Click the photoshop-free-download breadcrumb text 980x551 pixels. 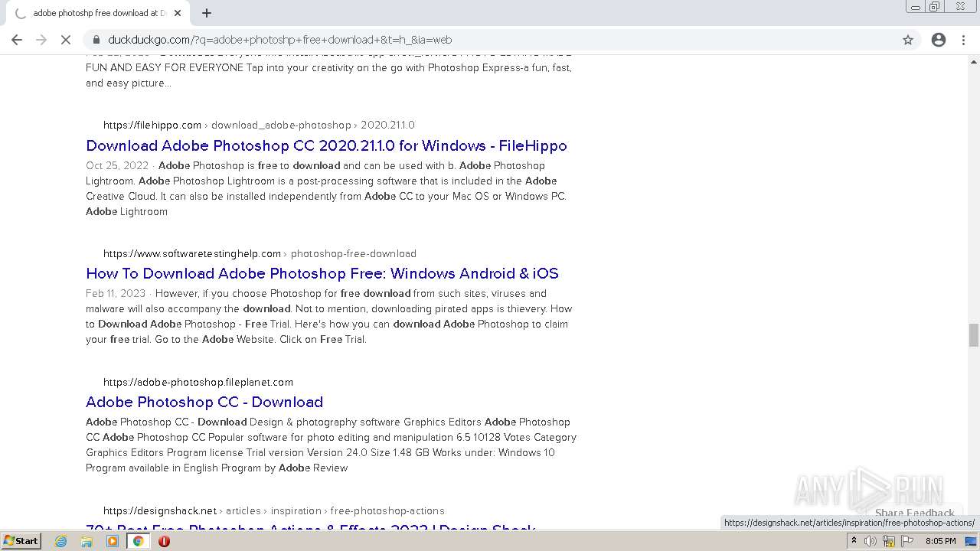tap(354, 253)
